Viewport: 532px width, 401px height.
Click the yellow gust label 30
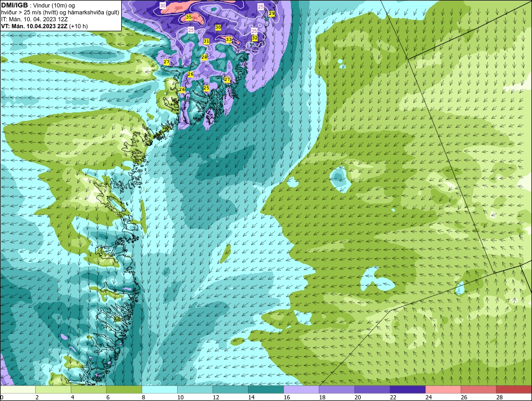pos(218,27)
